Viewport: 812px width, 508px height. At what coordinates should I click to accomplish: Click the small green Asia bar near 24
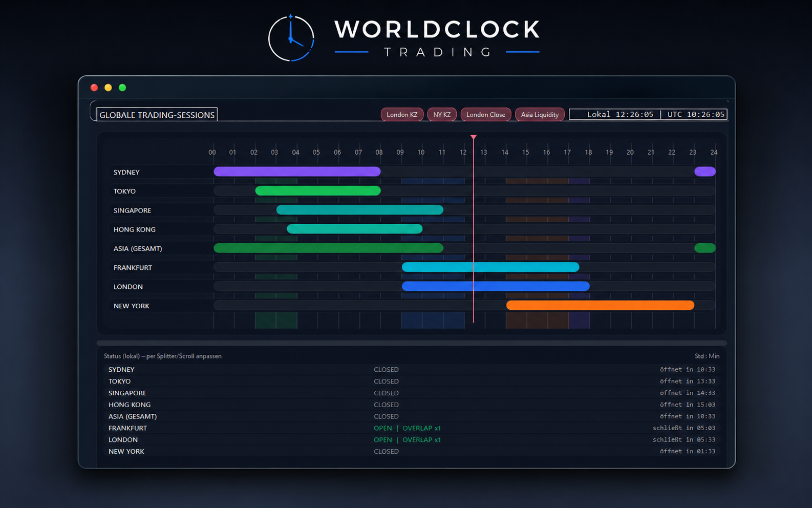point(705,248)
